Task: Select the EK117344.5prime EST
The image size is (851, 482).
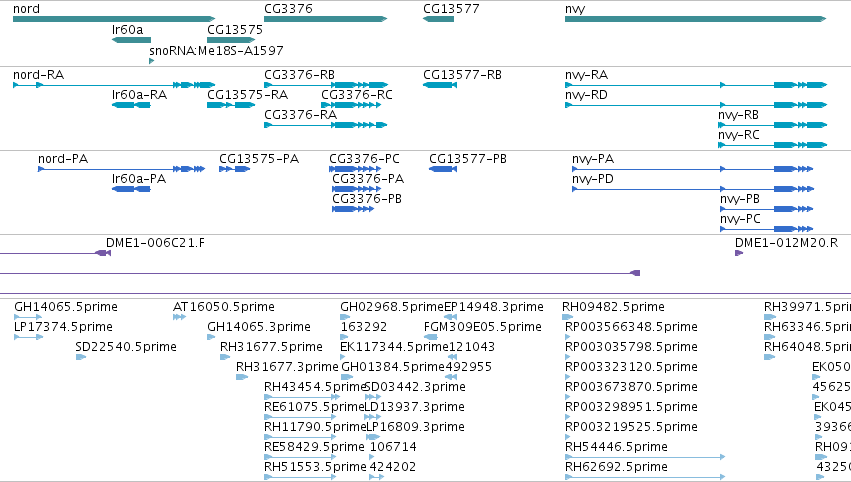Action: [x=342, y=357]
